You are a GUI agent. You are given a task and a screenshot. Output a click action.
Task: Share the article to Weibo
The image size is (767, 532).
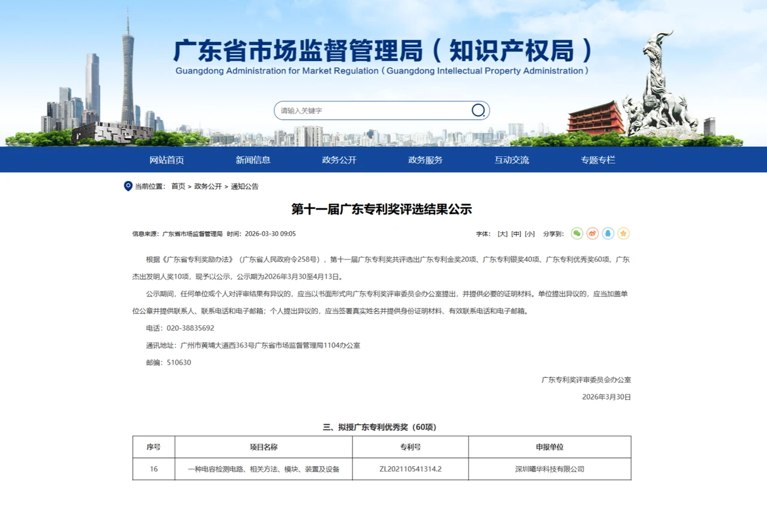click(x=593, y=234)
